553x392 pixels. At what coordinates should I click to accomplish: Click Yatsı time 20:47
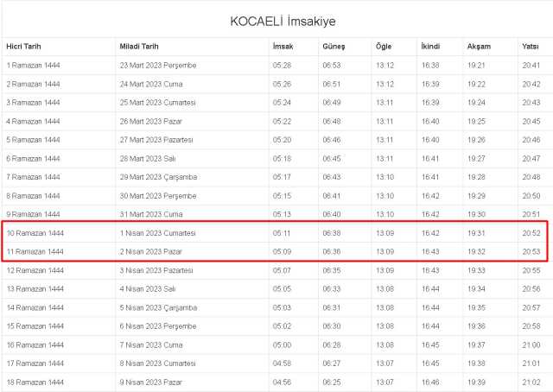[531, 159]
